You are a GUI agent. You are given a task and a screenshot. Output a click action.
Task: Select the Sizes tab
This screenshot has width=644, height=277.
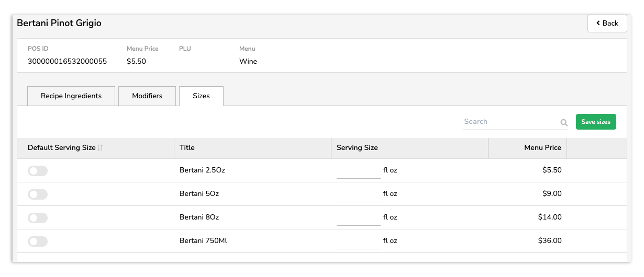(201, 96)
